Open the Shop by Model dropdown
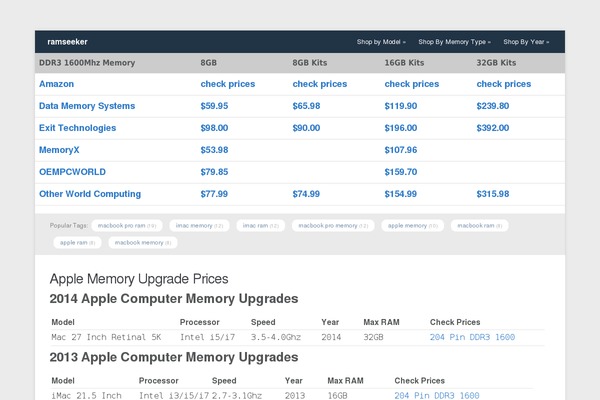Image resolution: width=600 pixels, height=400 pixels. click(381, 42)
